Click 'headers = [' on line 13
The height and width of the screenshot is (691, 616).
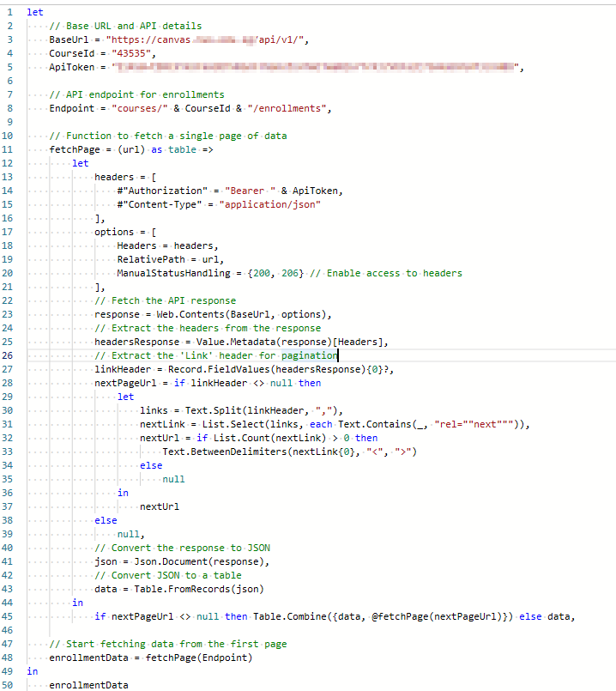coord(125,177)
